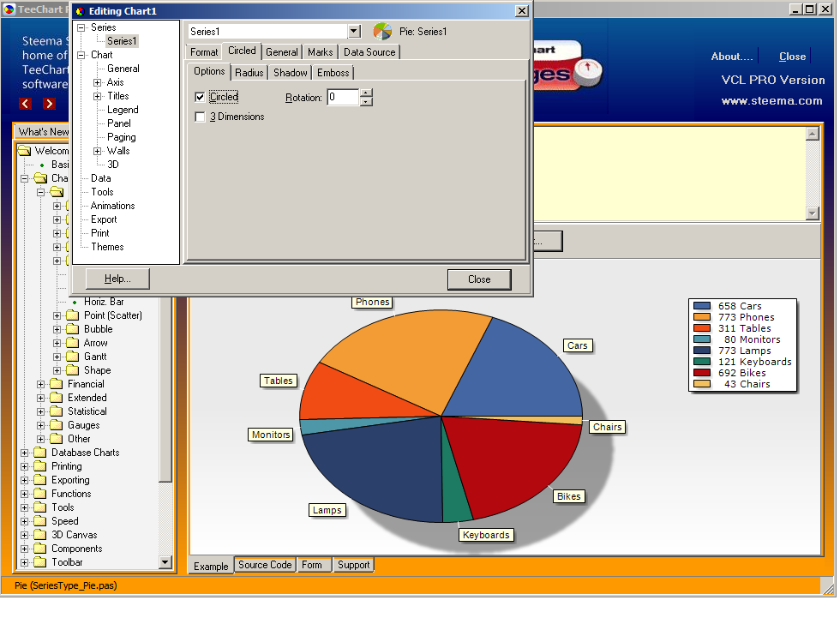
Task: Collapse the Chart node in editor tree
Action: coord(81,55)
